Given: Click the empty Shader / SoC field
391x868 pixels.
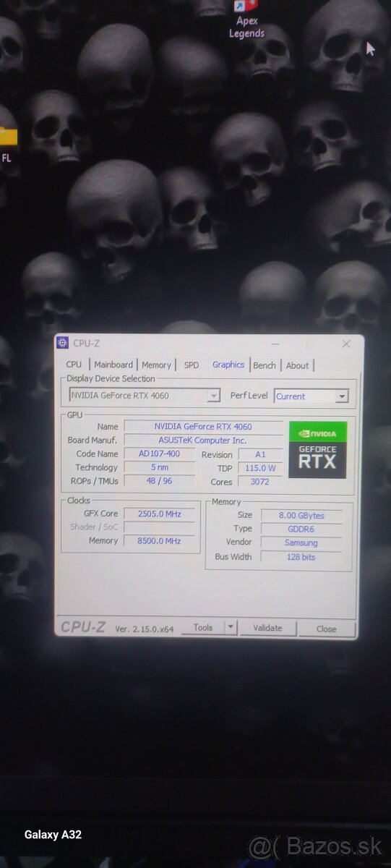Looking at the screenshot, I should point(159,527).
